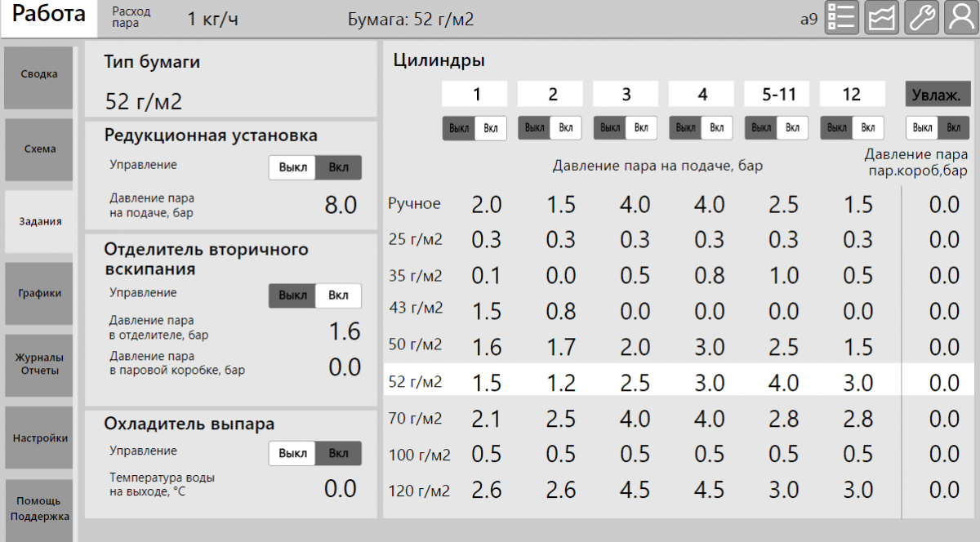The image size is (980, 542).
Task: Switch to the Схема sidebar tab
Action: (x=38, y=149)
